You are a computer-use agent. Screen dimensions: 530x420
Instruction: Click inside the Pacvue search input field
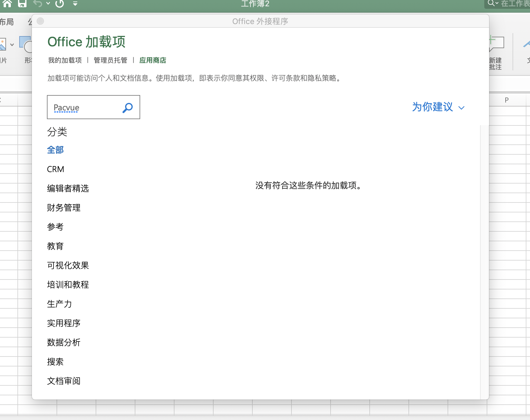pyautogui.click(x=84, y=107)
